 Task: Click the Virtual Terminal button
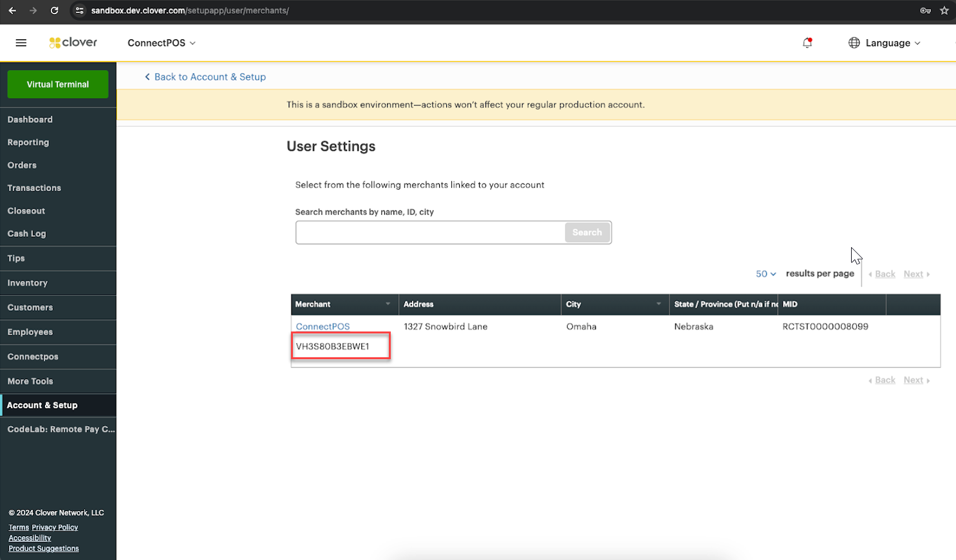58,84
